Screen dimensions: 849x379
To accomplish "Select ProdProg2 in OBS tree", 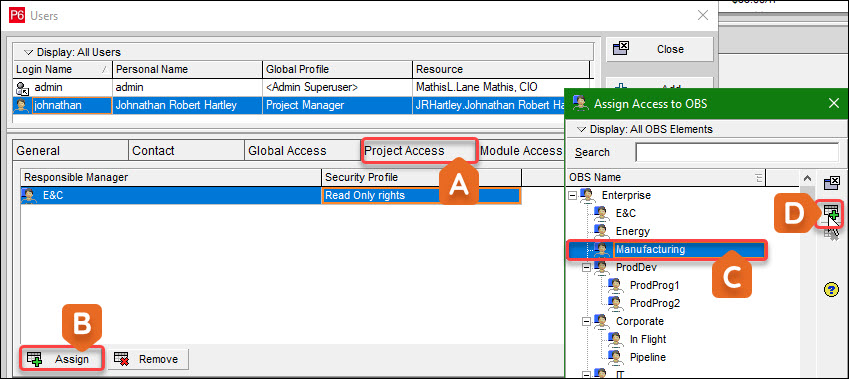I will [x=655, y=303].
